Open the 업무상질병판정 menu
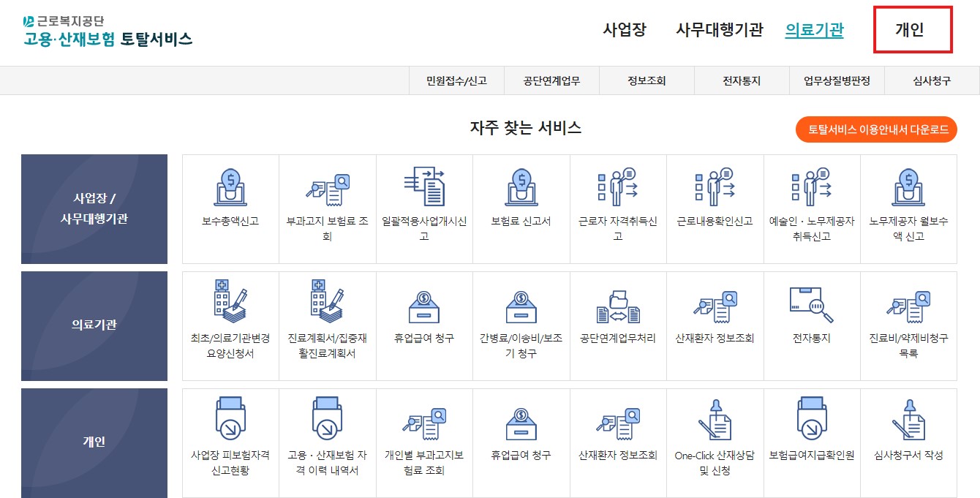Viewport: 980px width, 498px height. (x=836, y=80)
